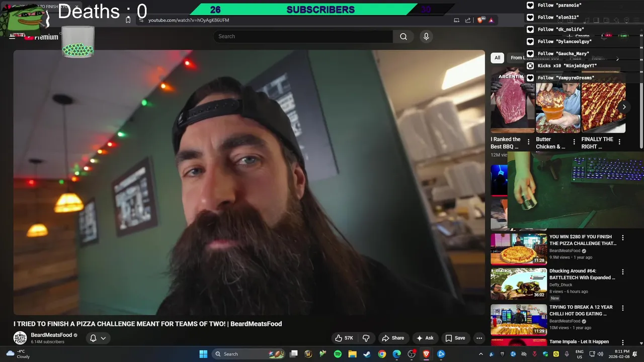
Task: Play 12 YEAR CHILLI HOT DOG video
Action: 519,320
